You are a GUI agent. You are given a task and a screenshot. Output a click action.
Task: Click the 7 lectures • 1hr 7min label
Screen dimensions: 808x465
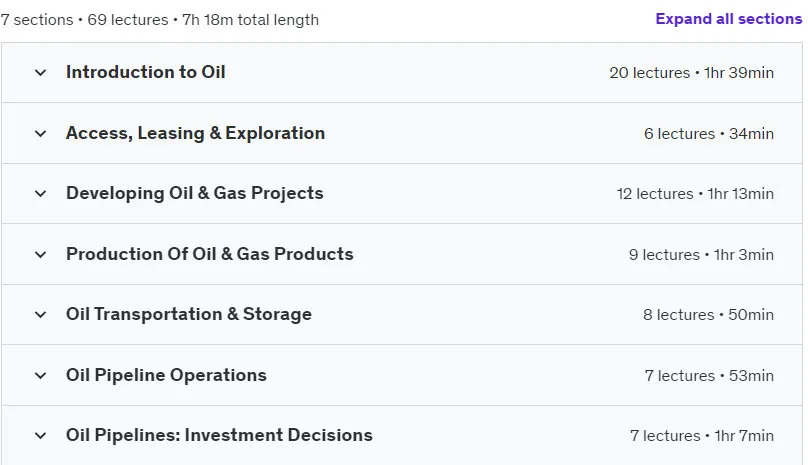click(x=702, y=436)
